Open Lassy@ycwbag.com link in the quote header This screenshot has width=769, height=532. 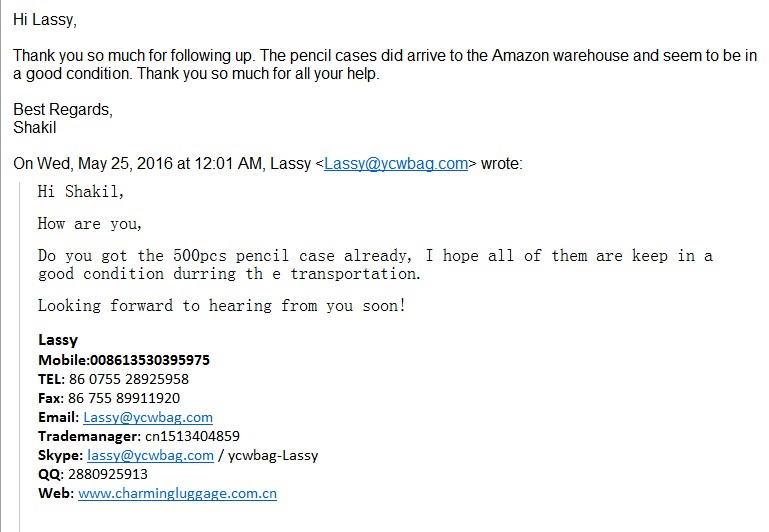(396, 163)
